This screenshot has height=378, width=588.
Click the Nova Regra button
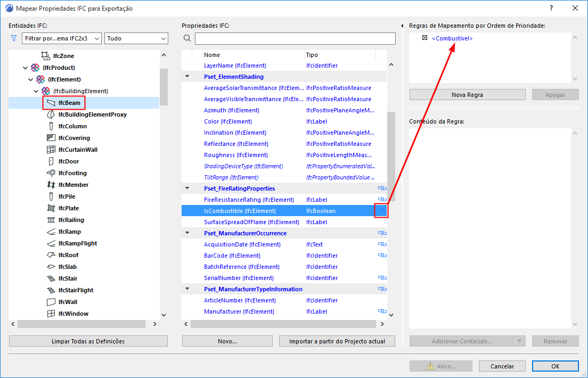pos(467,95)
